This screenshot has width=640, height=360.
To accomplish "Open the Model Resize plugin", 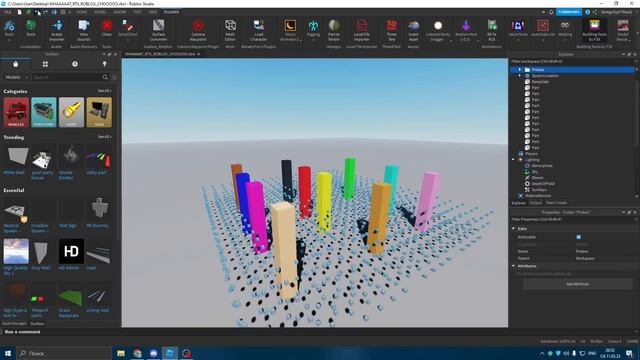I will [x=622, y=30].
